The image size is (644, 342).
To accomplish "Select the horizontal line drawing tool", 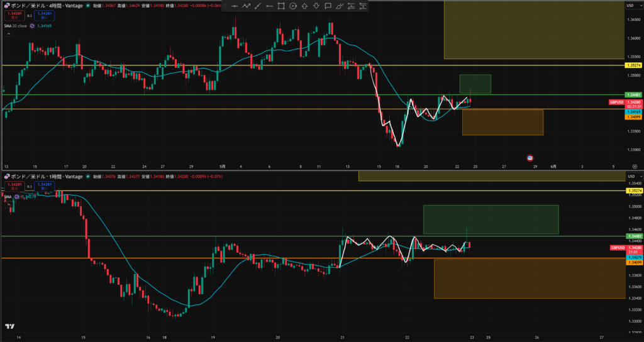I will click(234, 6).
